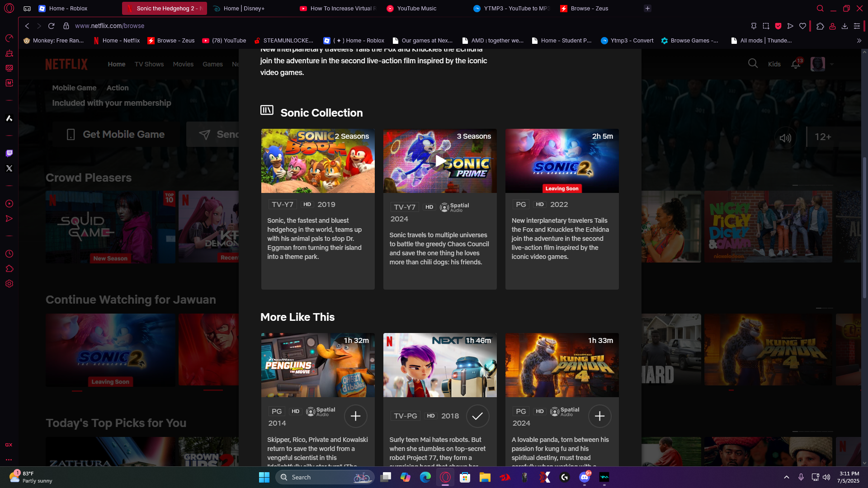Expand Windows system tray hidden icons
The height and width of the screenshot is (488, 868).
click(x=787, y=477)
